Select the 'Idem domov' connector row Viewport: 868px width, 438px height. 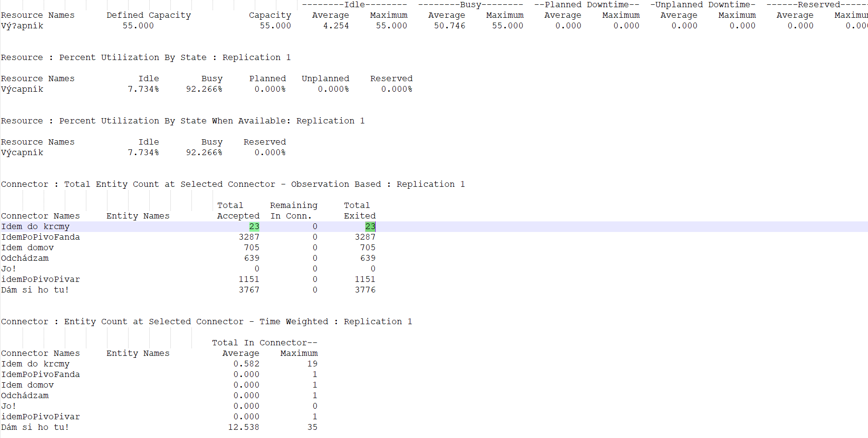click(27, 247)
